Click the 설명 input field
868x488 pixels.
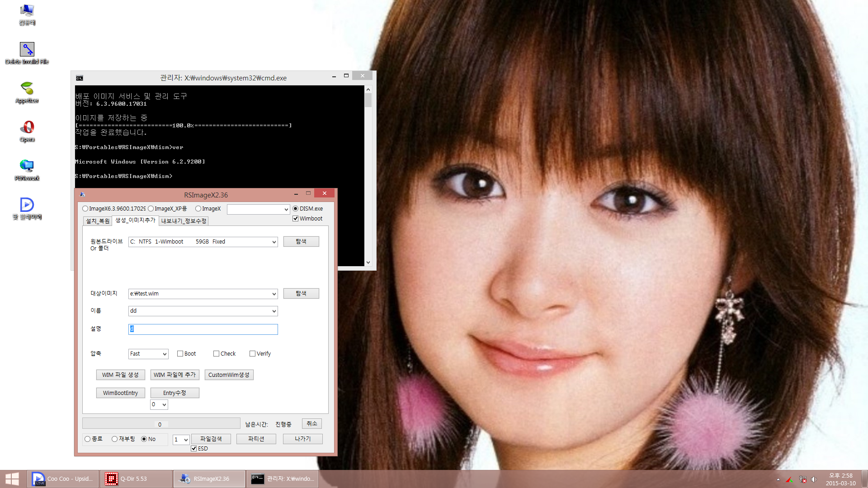tap(203, 328)
